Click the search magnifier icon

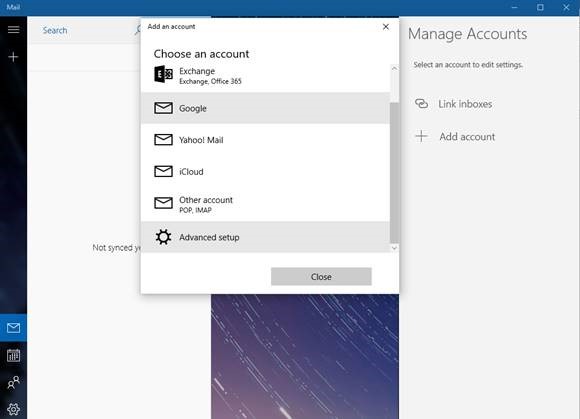click(137, 30)
